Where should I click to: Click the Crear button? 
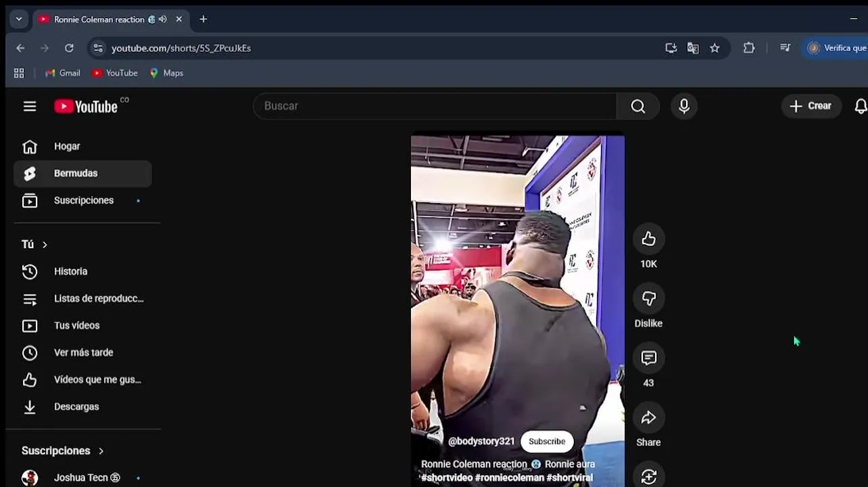point(811,106)
